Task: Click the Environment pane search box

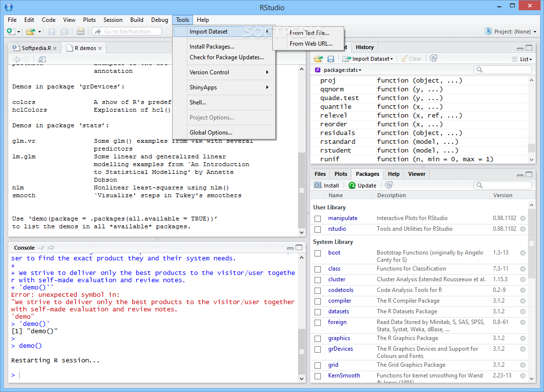Action: [503, 69]
